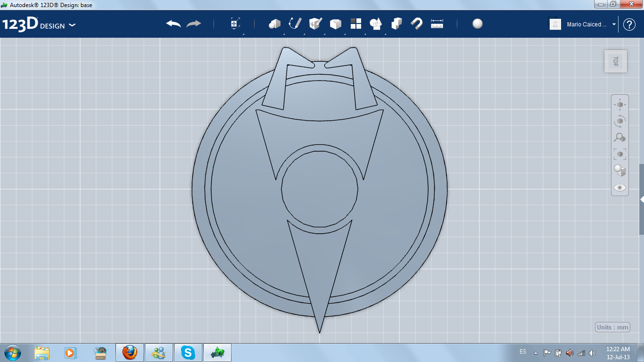Select the Measure ruler tool
The height and width of the screenshot is (362, 644).
point(437,24)
